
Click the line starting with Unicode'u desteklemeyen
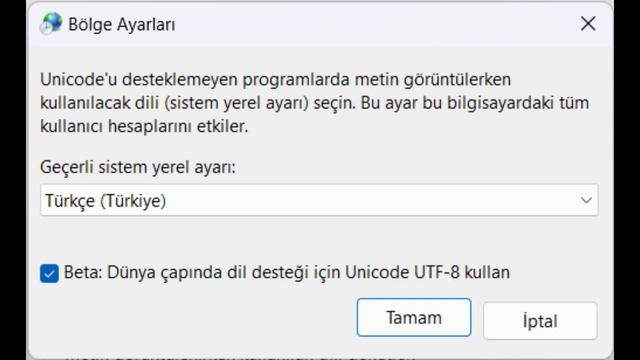[x=276, y=79]
